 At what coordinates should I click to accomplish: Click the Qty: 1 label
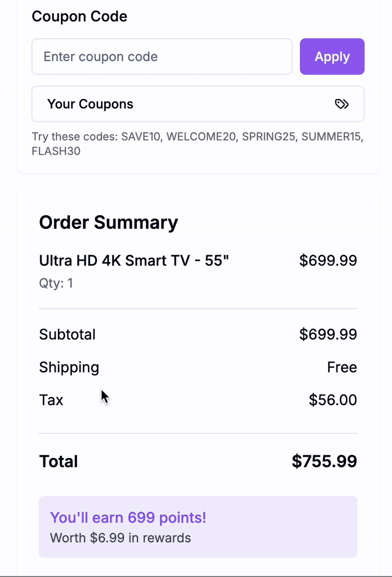click(x=56, y=283)
